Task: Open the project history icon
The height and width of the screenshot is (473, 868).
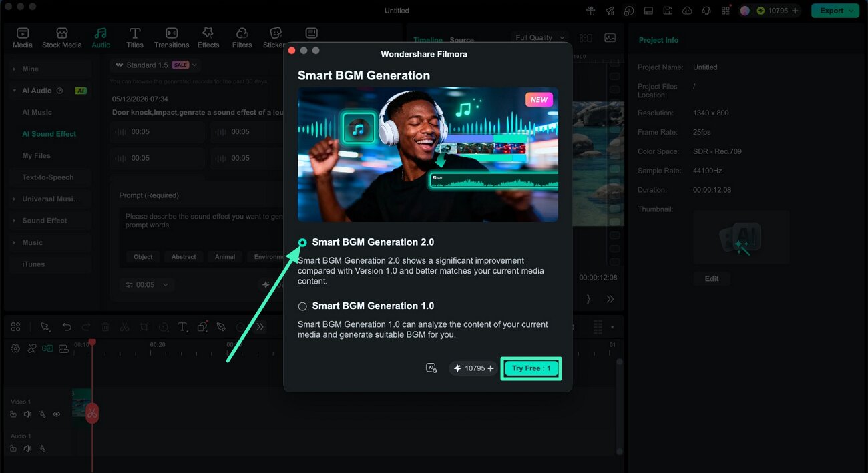Action: tap(630, 11)
